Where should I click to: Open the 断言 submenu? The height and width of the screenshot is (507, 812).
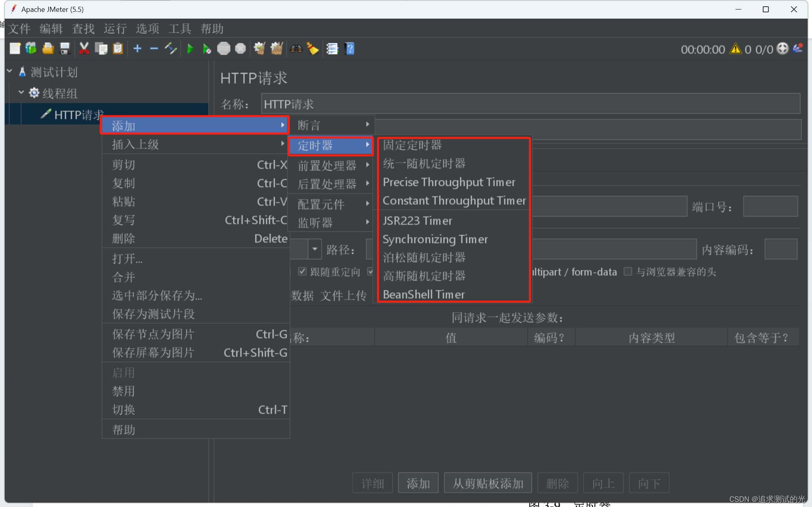[x=331, y=125]
